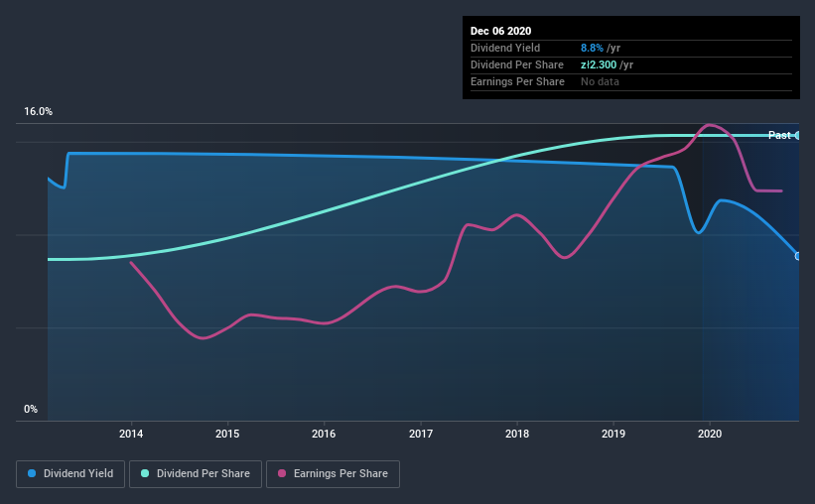The height and width of the screenshot is (504, 815).
Task: Toggle the Dividend Yield legend button
Action: pyautogui.click(x=71, y=474)
